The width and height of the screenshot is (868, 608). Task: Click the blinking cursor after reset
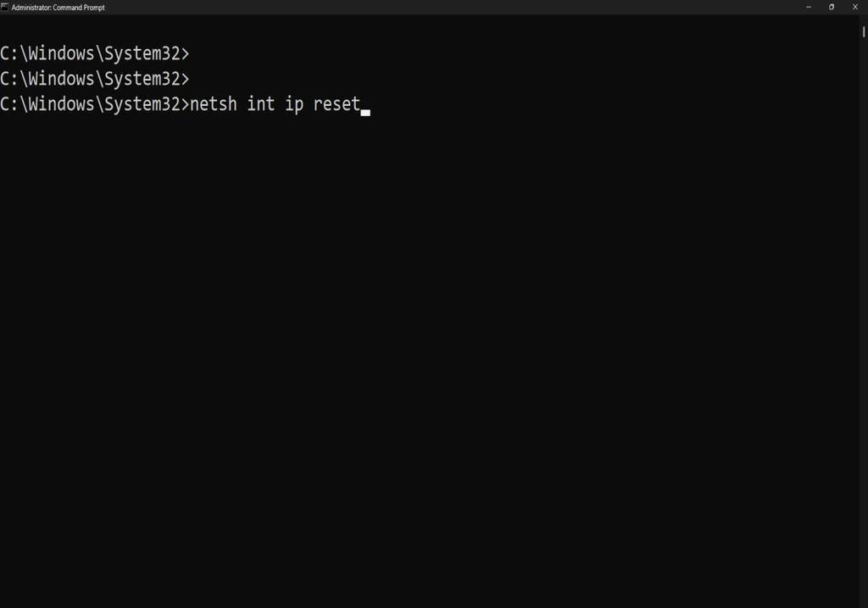pyautogui.click(x=365, y=113)
